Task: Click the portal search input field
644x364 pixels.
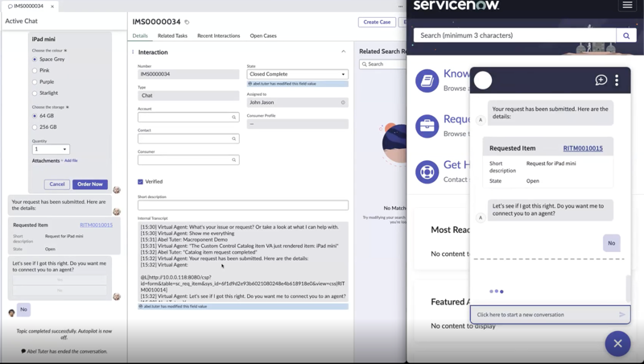Action: pos(515,35)
